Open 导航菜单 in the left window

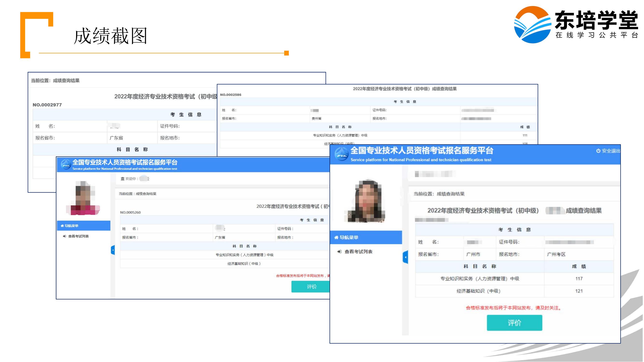pos(71,226)
